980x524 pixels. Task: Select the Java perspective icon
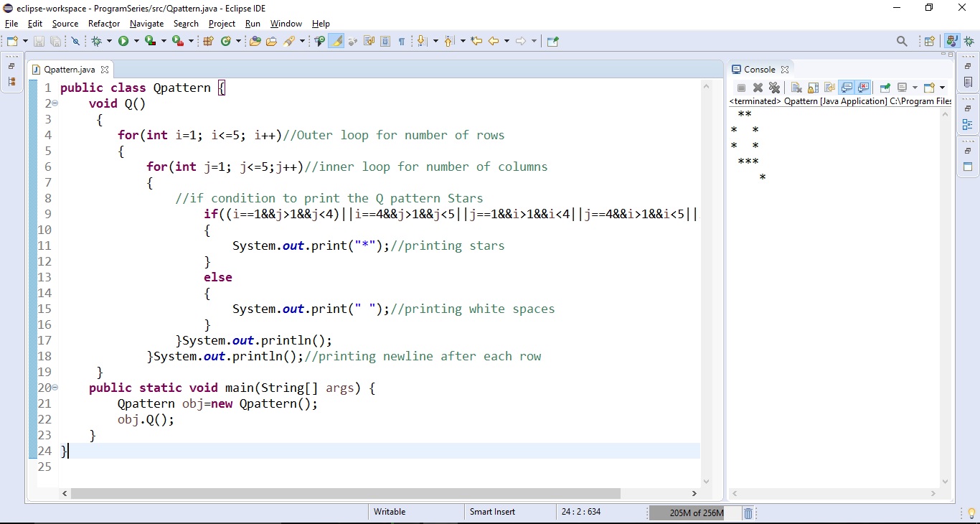coord(951,41)
